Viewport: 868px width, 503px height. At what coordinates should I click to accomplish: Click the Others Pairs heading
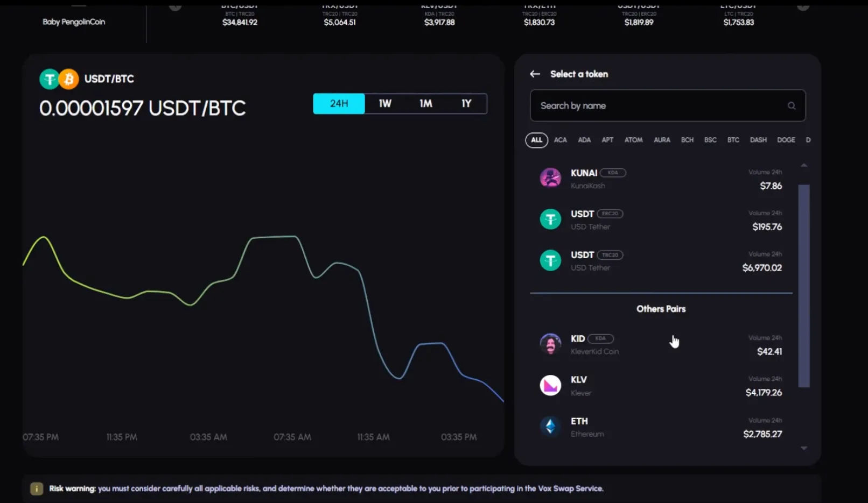[x=661, y=309]
